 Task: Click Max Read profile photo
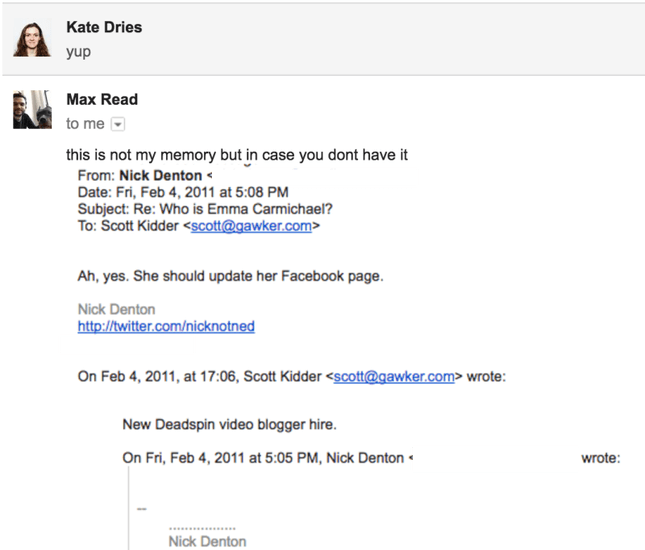[32, 109]
